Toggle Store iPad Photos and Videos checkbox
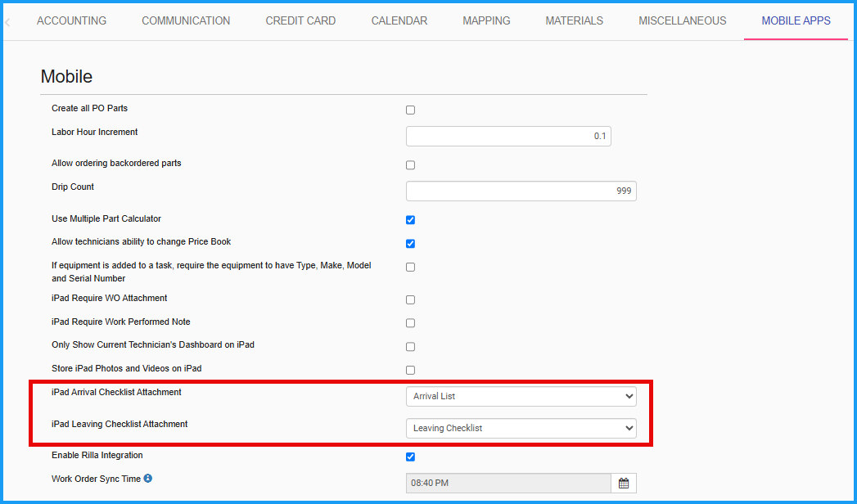 click(x=410, y=371)
